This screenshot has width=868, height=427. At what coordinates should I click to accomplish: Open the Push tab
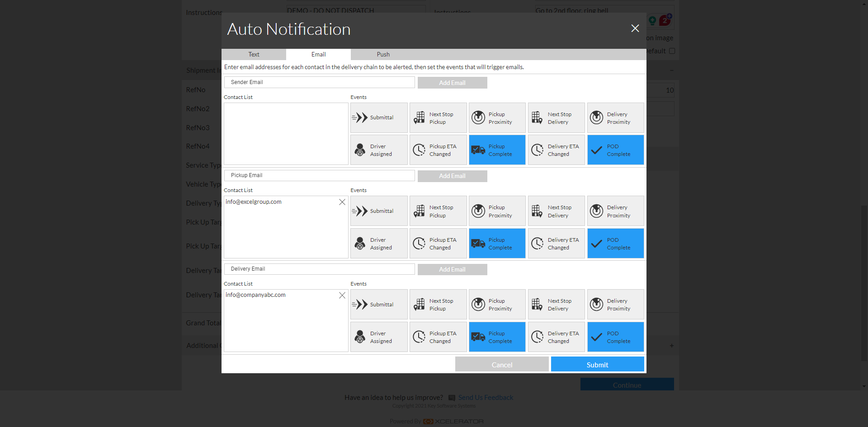coord(383,54)
